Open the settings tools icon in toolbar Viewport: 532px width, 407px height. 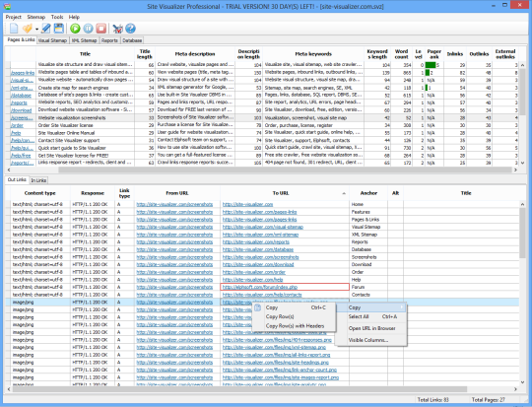pos(117,29)
